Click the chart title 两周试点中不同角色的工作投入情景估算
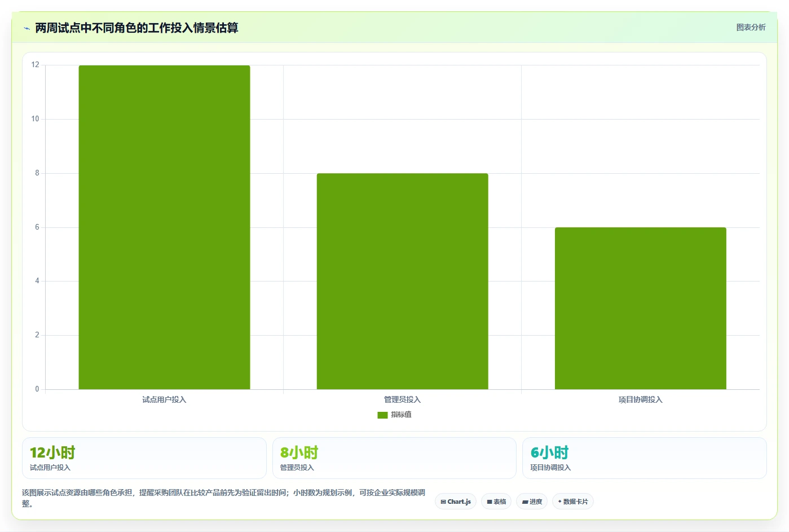 [x=136, y=28]
